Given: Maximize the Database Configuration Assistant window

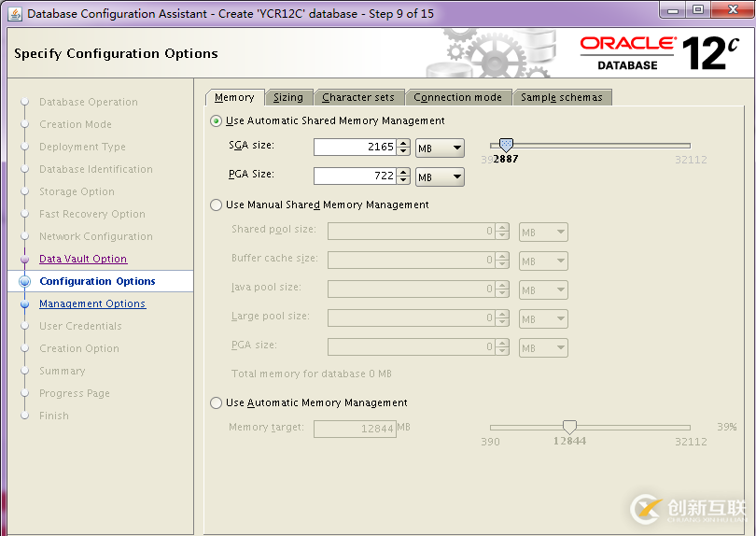Looking at the screenshot, I should coord(698,9).
